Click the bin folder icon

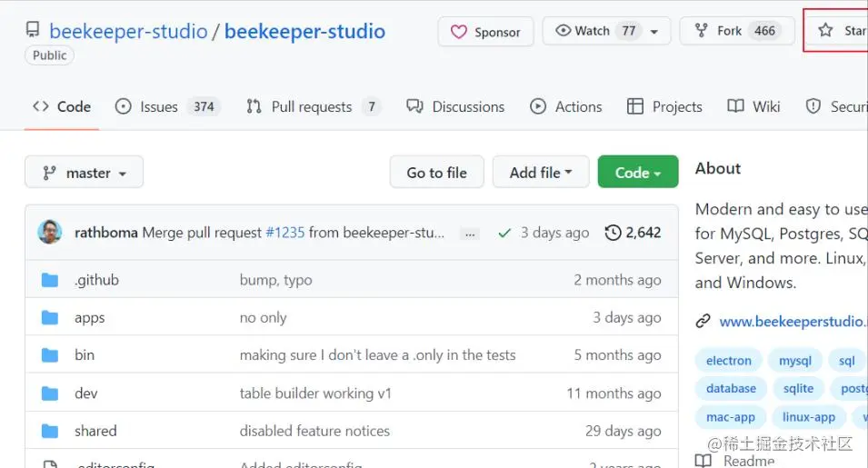coord(50,355)
